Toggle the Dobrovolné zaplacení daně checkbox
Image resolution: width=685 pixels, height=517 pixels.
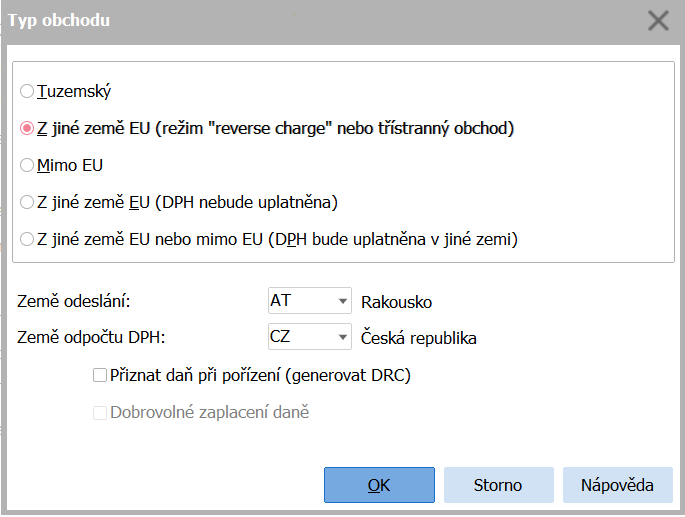coord(99,412)
